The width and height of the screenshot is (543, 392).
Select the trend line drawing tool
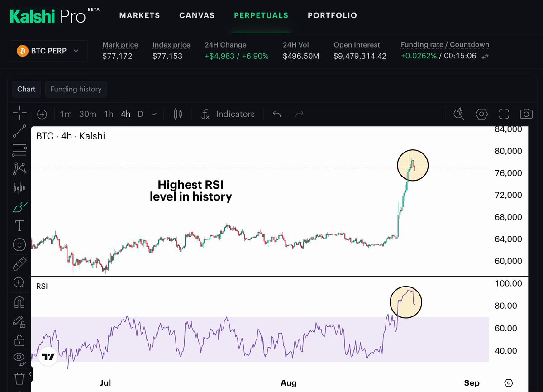tap(19, 131)
